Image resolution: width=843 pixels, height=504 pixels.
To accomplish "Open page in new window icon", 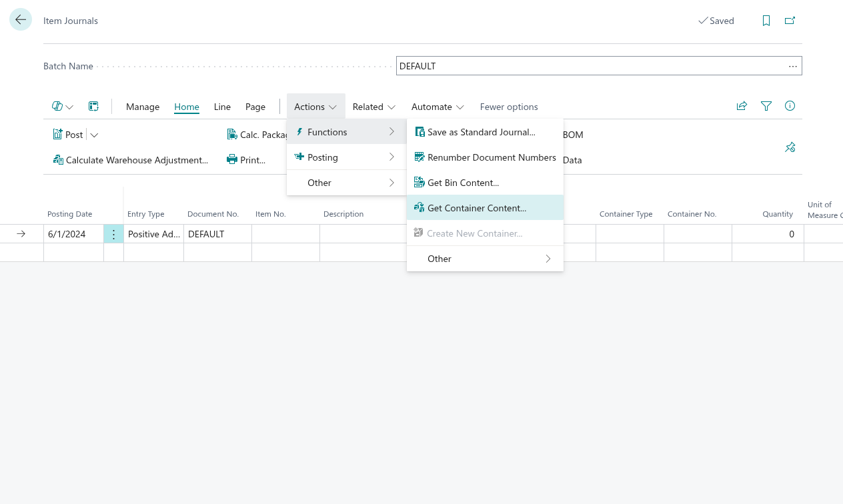I will 790,21.
